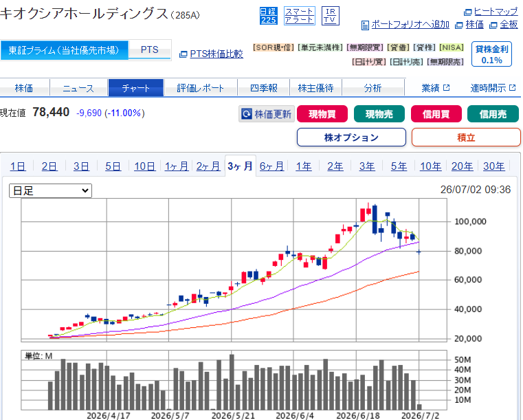Click the last volume bar for 2026/7/2
Image resolution: width=523 pixels, height=420 pixels.
click(419, 407)
